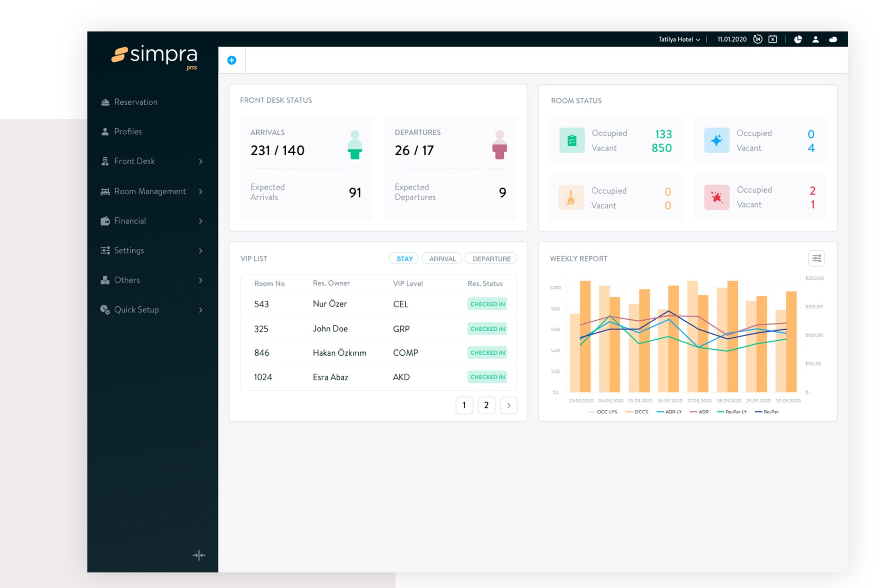
Task: Open the pie chart reports icon
Action: 798,39
